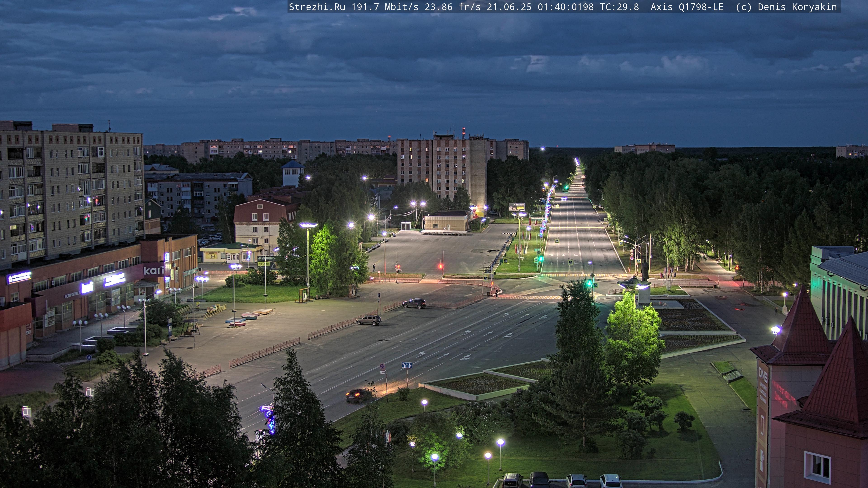
Task: Select the 191.7 Mbit/s bitrate value
Action: click(385, 7)
